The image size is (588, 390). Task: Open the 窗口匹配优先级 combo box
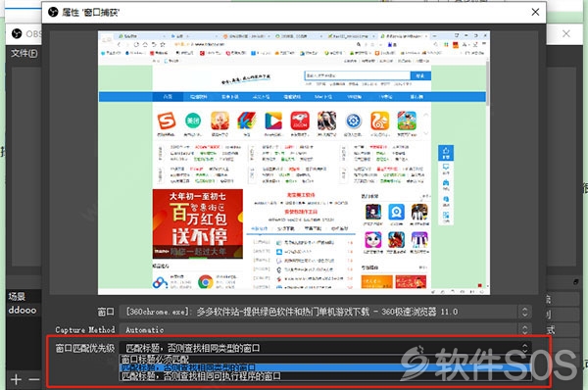pos(325,348)
